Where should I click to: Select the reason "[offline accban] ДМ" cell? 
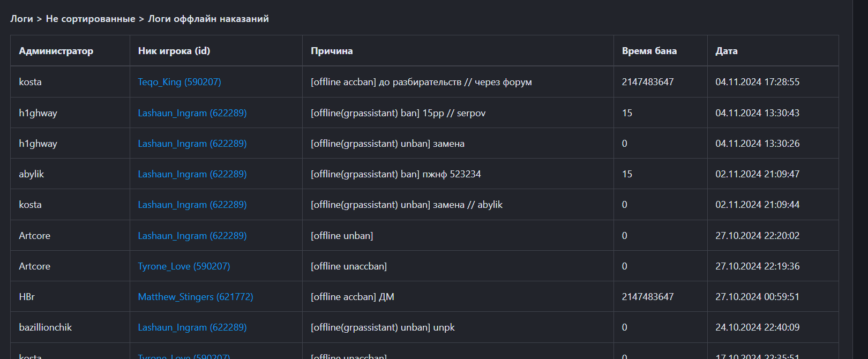tap(352, 297)
